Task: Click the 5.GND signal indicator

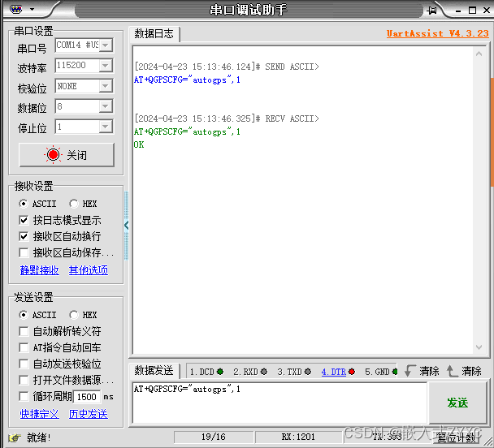Action: (381, 372)
